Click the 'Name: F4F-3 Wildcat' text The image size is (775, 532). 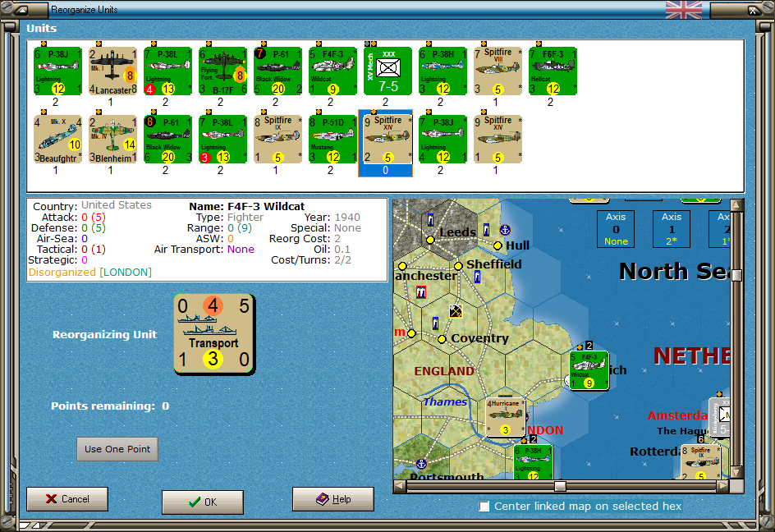(x=246, y=207)
